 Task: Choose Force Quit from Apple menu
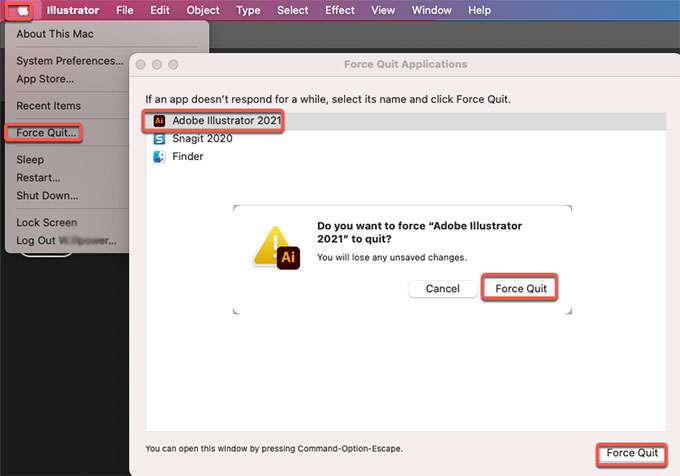(x=46, y=133)
